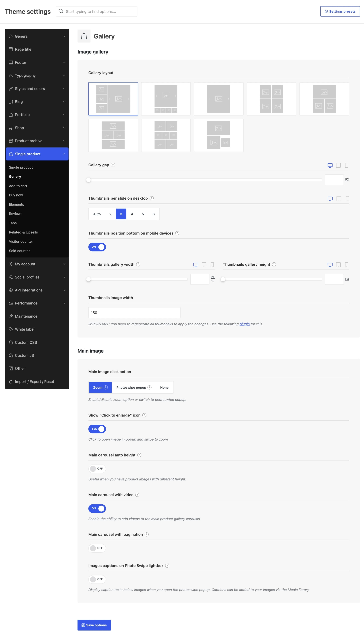
Task: Select desktop icon for Thumbnails per slide
Action: pos(330,199)
